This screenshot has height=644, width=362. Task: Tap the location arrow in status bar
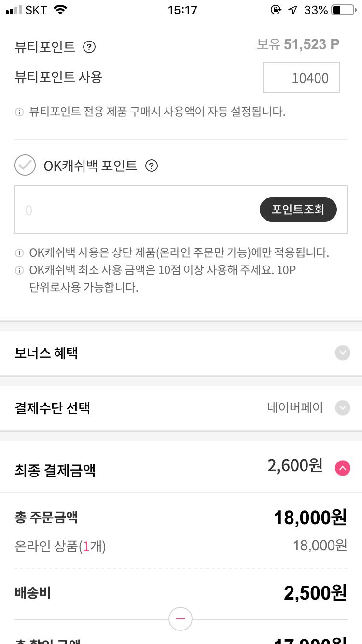click(x=292, y=10)
